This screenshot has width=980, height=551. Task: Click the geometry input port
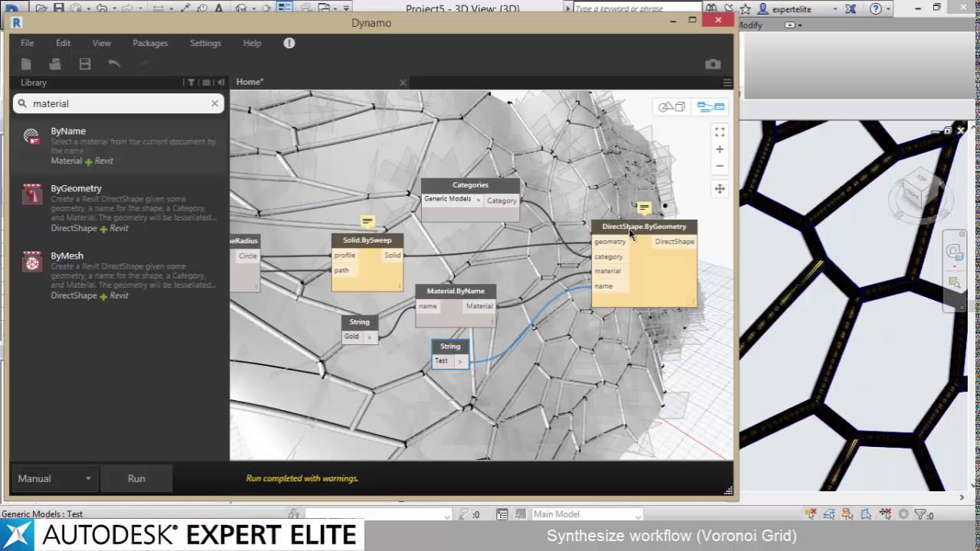coord(610,242)
